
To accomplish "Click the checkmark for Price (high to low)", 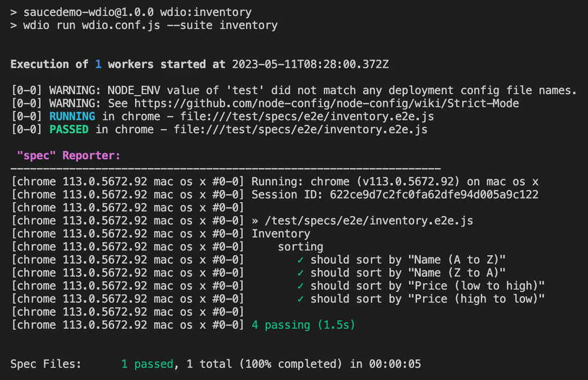I will 300,299.
